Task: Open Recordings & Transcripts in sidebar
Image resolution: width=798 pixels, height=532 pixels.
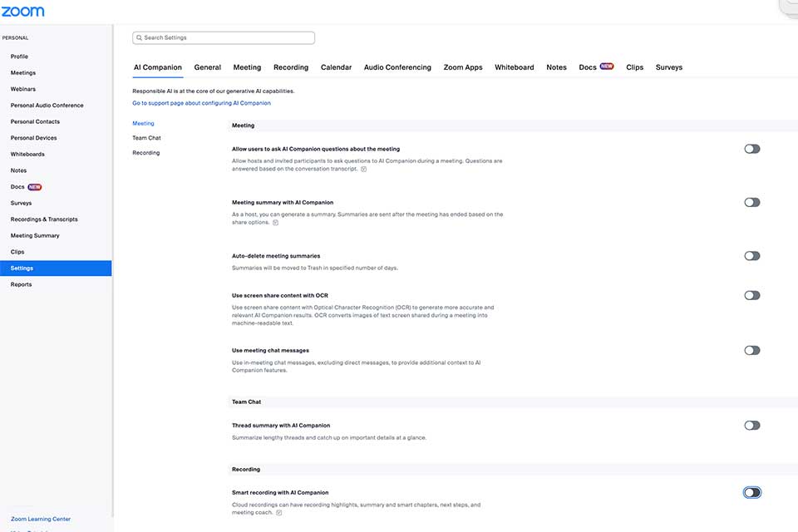Action: [x=44, y=219]
